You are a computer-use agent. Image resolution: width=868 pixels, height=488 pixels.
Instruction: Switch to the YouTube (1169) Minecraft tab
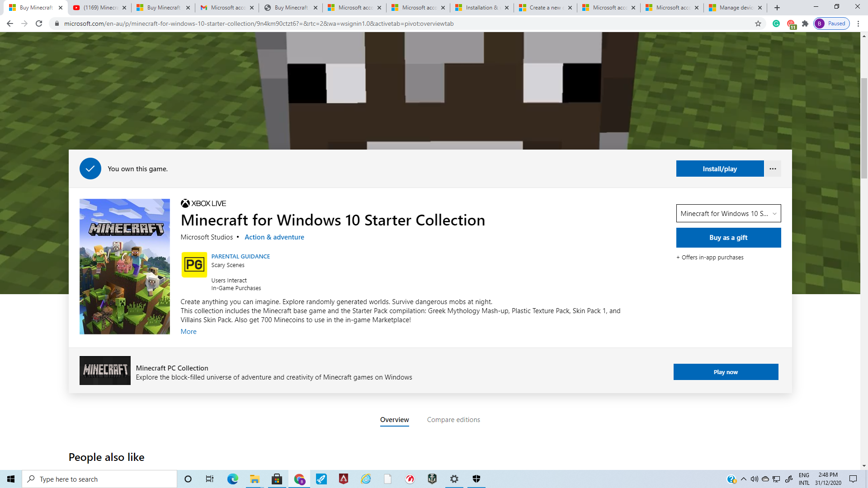[99, 8]
